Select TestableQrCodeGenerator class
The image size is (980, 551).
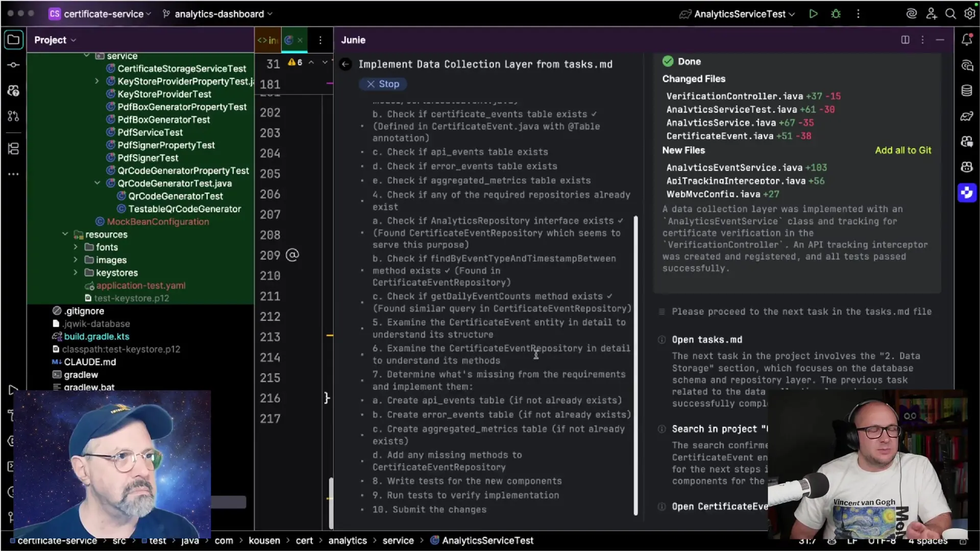[x=184, y=209]
